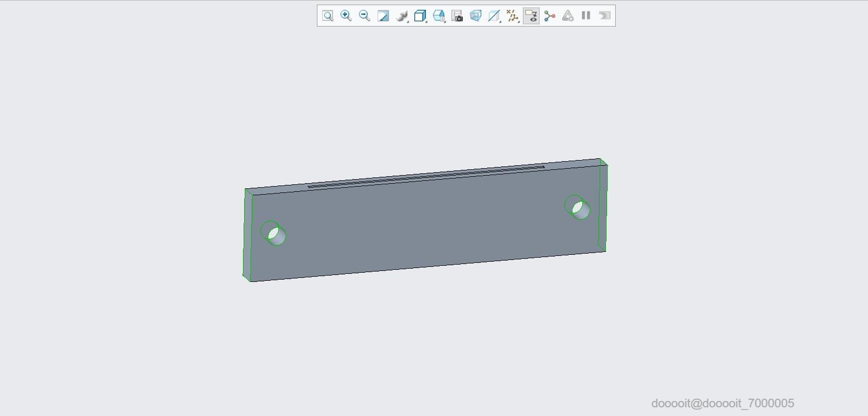Refit the model to the screen
Screen dimensions: 868x416
coord(328,16)
